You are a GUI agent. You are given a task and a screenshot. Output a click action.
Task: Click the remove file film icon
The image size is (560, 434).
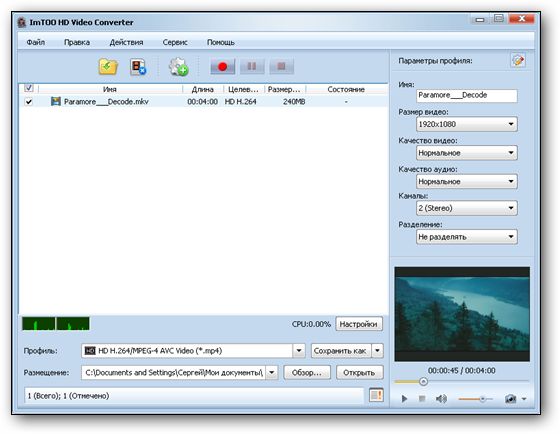point(138,66)
